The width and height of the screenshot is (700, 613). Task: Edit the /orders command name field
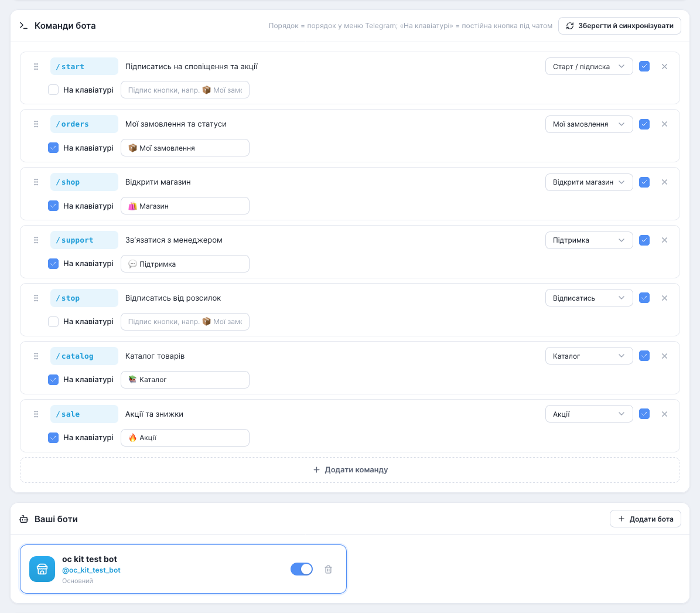(84, 124)
